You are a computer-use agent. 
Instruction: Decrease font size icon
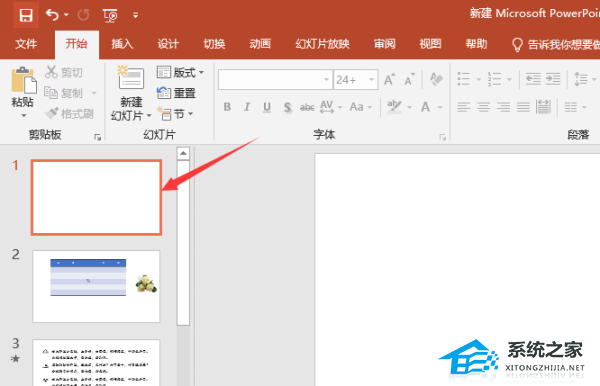pyautogui.click(x=410, y=80)
